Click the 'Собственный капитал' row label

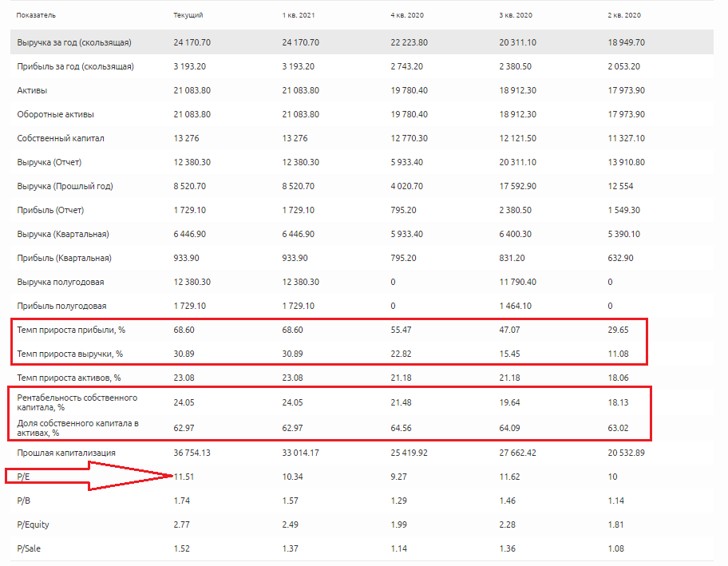(x=61, y=138)
